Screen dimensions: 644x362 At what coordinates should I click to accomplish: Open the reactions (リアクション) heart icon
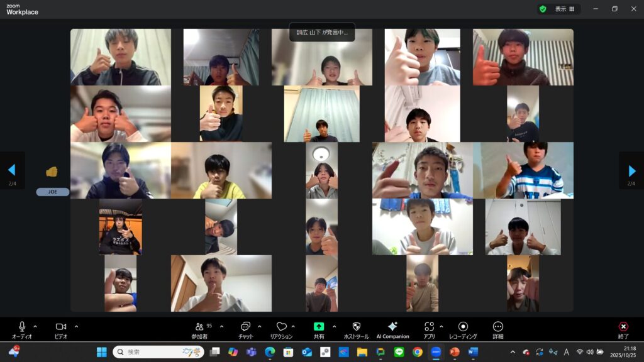[x=281, y=327]
